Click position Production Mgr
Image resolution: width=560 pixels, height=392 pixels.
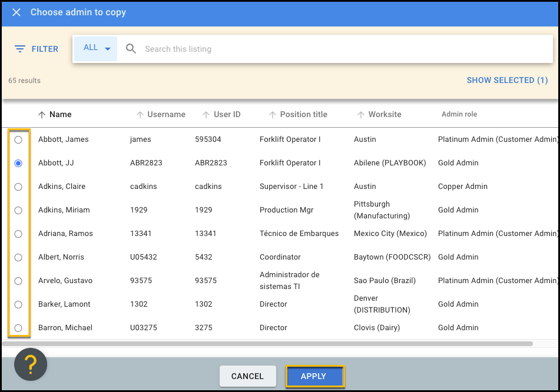coord(286,210)
